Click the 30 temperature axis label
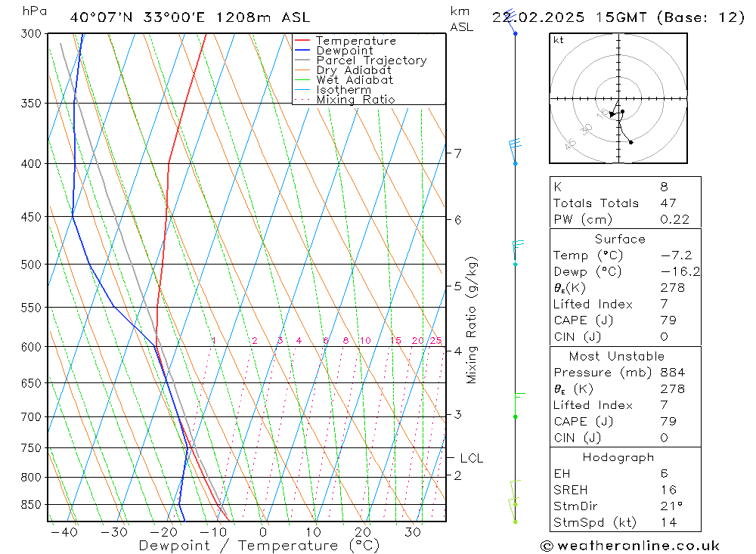The image size is (756, 554). [412, 532]
